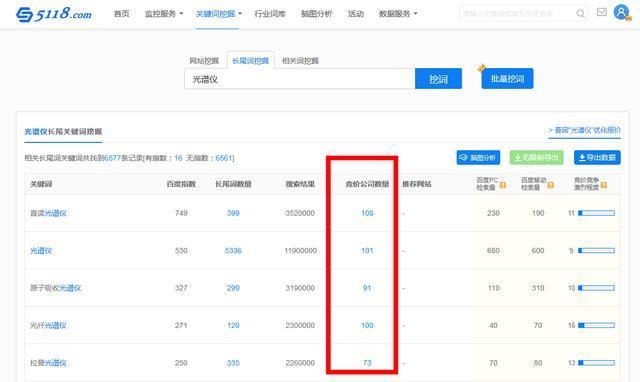Click the competition bar in 拉曼光谱仪 row
Image resolution: width=640 pixels, height=382 pixels.
pyautogui.click(x=596, y=363)
